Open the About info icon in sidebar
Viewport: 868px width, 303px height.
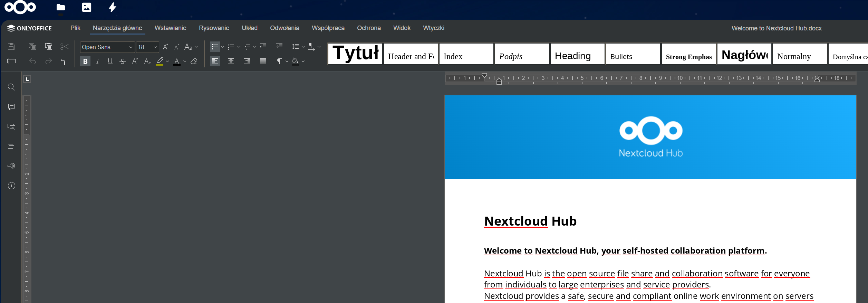(11, 186)
